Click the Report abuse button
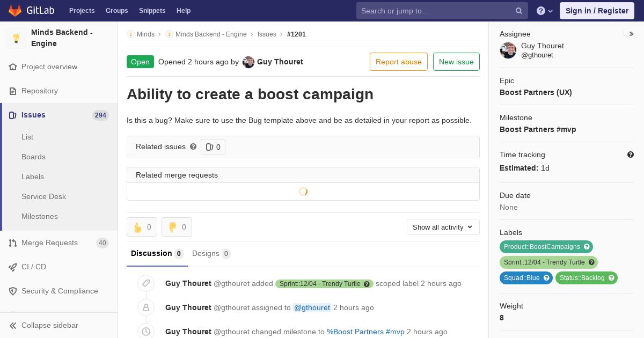This screenshot has height=338, width=644. [399, 62]
